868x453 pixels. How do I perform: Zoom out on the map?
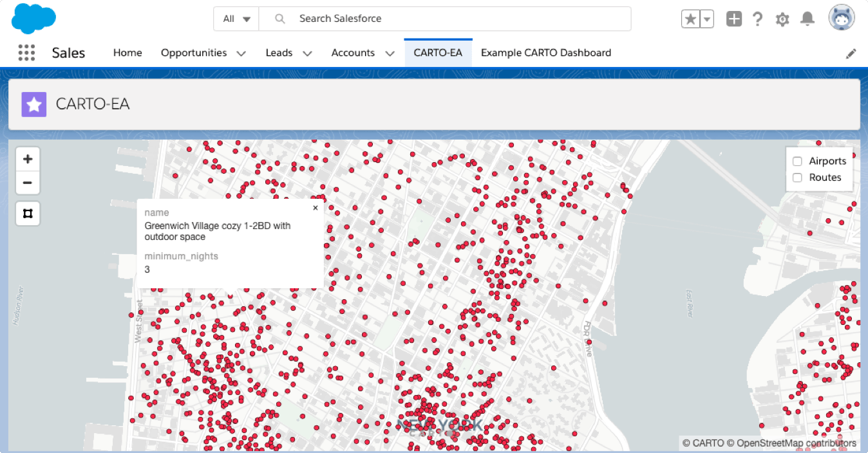pos(28,183)
